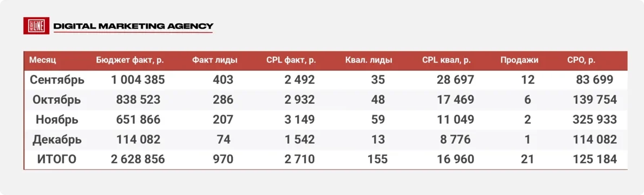Select the ИТОГО total row label
644x195 pixels.
pyautogui.click(x=57, y=159)
